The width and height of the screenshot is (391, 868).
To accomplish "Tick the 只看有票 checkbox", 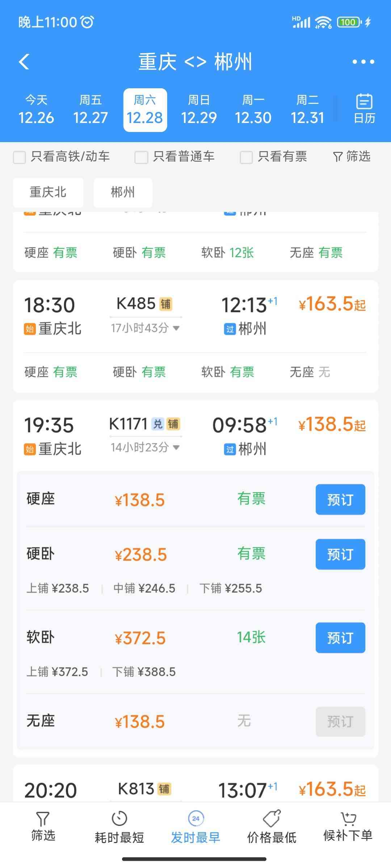I will pos(246,157).
